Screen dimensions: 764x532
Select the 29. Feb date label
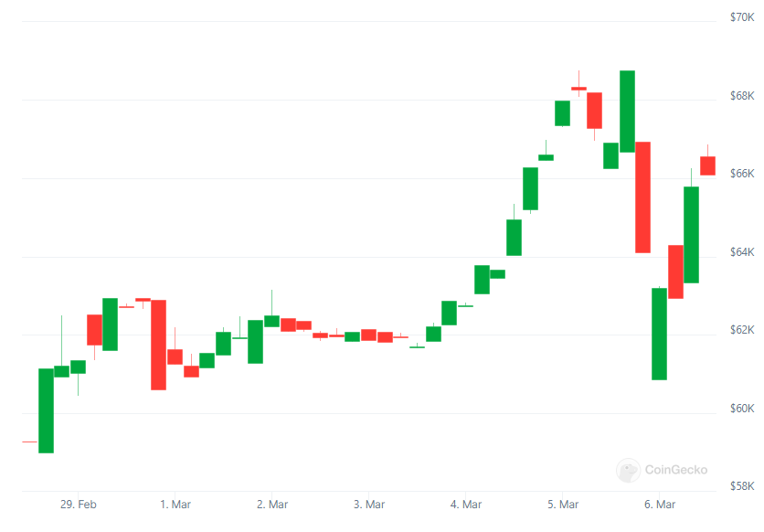point(79,504)
